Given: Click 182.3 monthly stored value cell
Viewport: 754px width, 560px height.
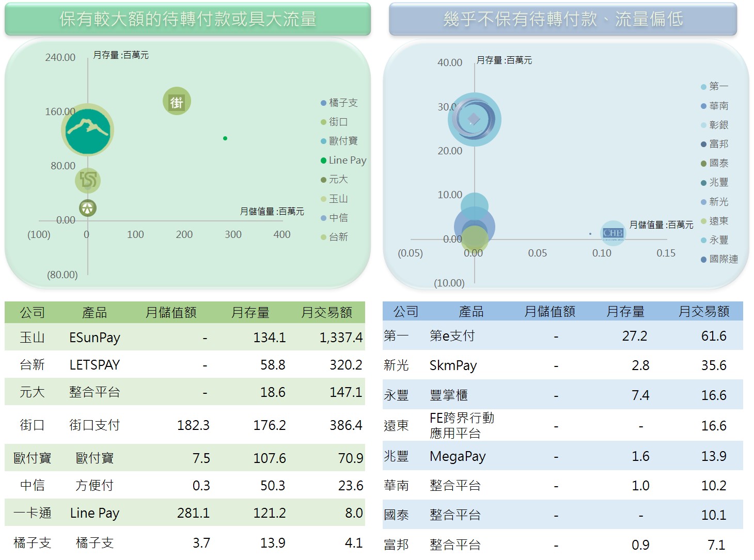Looking at the screenshot, I should click(x=193, y=425).
